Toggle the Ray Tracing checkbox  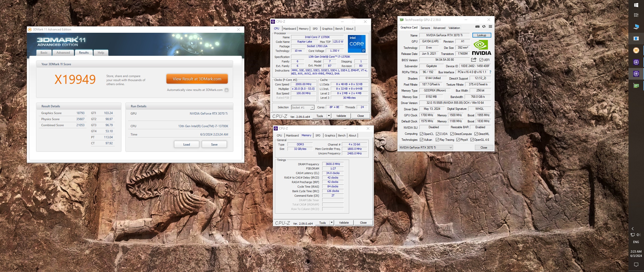437,140
